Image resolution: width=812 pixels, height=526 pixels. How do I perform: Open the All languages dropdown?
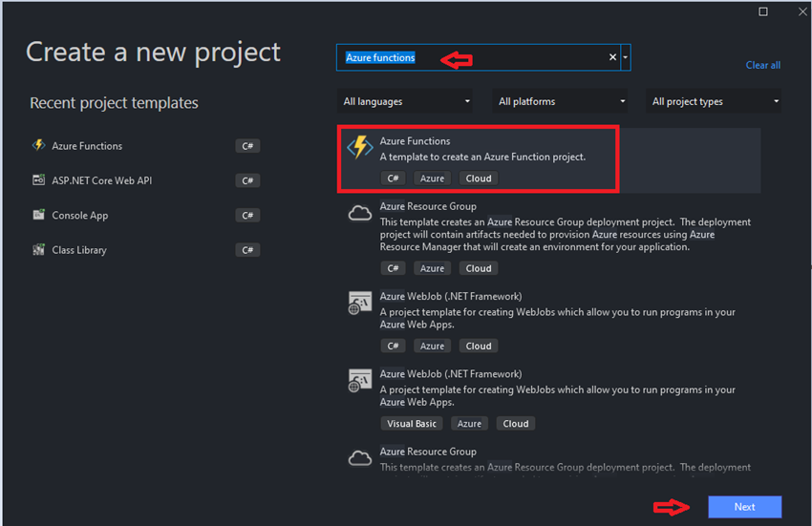407,101
